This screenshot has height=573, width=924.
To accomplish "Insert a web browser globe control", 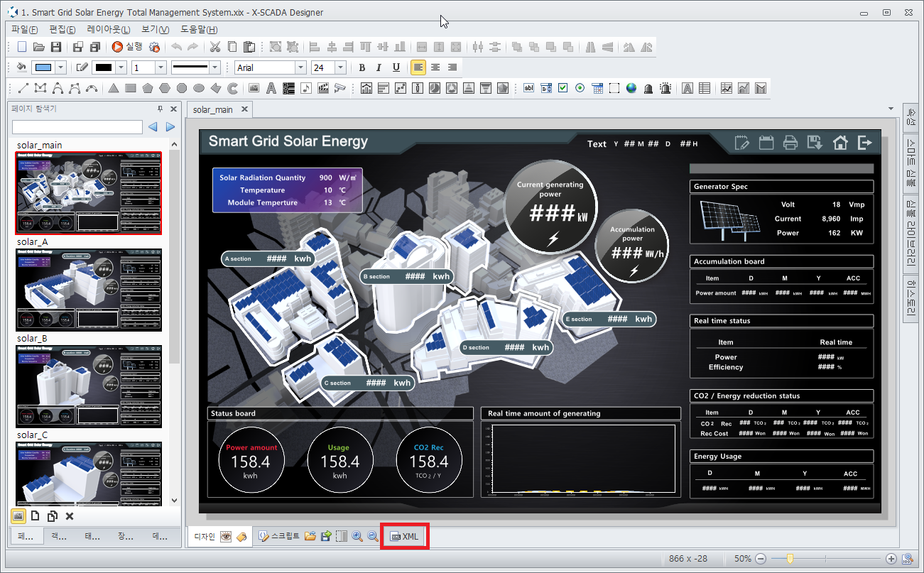I will (631, 88).
